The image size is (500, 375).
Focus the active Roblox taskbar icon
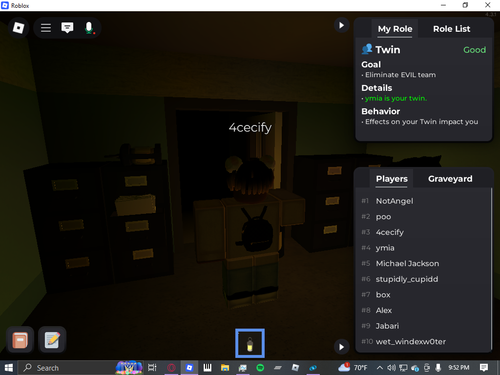(x=189, y=368)
